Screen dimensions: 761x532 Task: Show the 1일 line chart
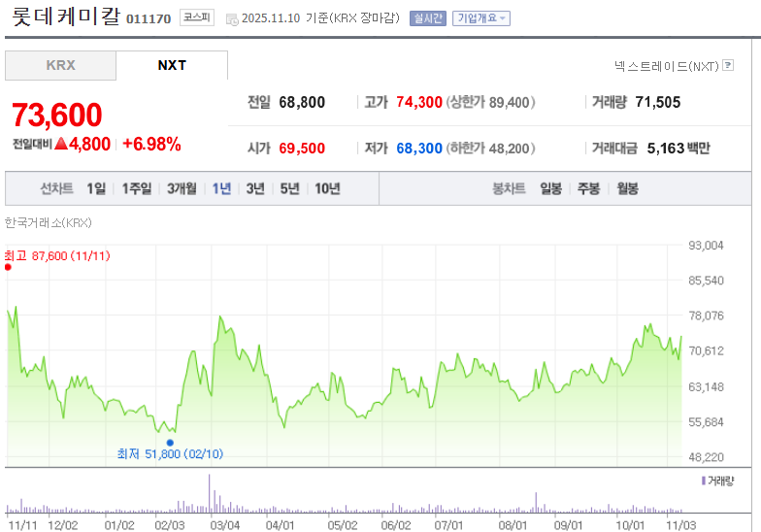point(96,188)
